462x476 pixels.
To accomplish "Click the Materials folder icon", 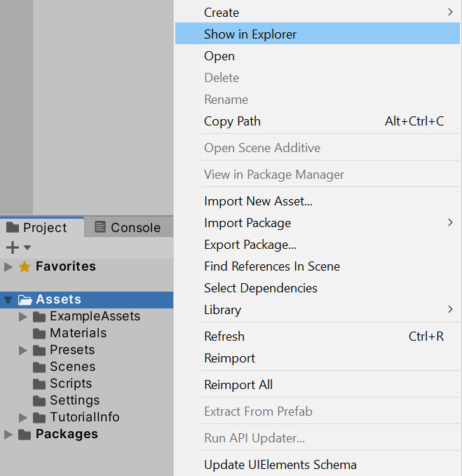I will (x=39, y=333).
